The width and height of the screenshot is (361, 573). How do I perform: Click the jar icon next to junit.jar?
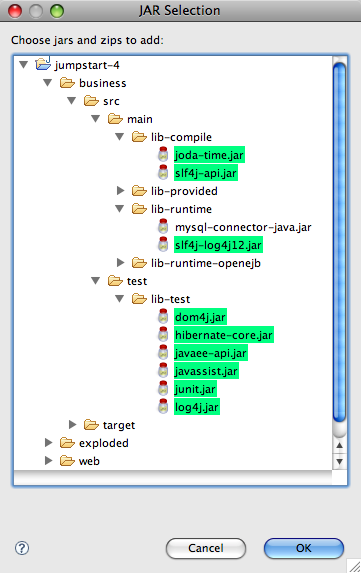[163, 389]
